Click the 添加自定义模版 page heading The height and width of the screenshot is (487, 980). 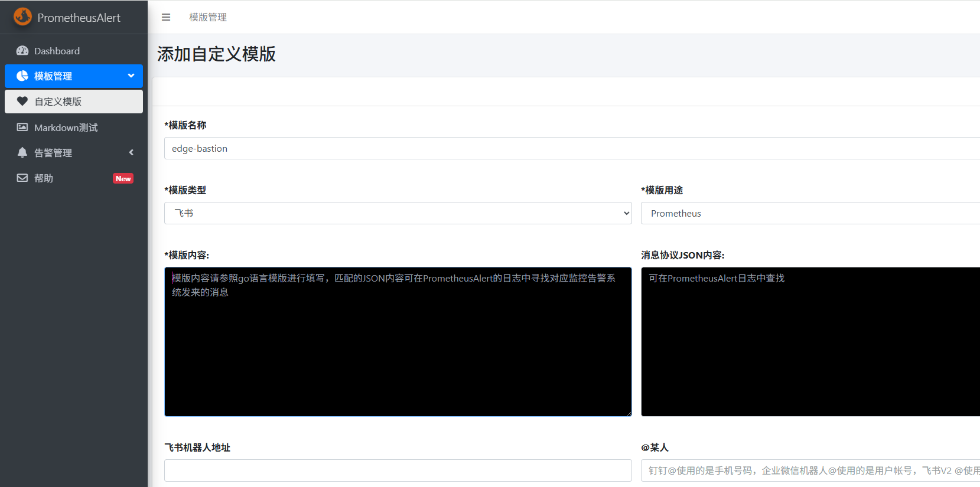click(216, 54)
